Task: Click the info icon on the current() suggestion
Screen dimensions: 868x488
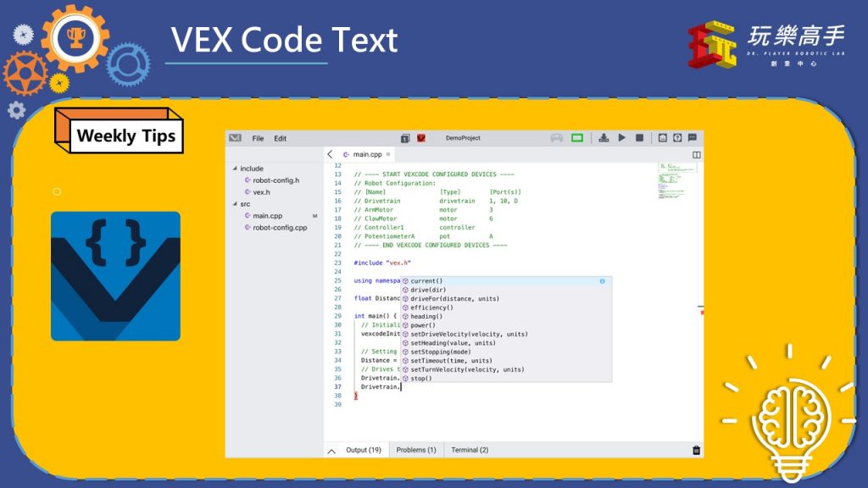Action: coord(603,281)
